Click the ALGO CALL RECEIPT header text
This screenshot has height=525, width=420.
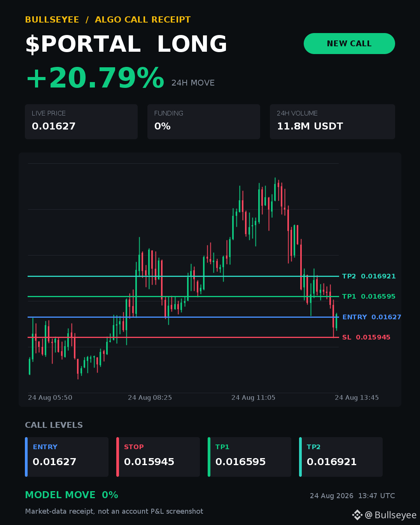pos(143,19)
